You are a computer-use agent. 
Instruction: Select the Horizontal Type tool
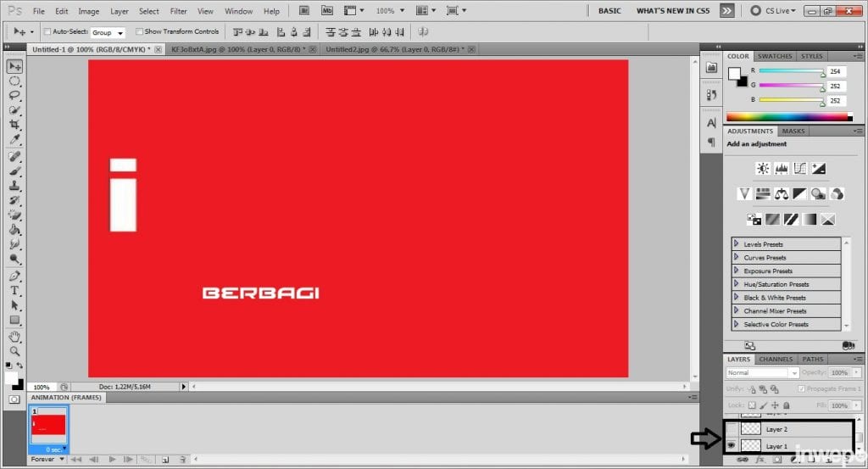(x=15, y=290)
